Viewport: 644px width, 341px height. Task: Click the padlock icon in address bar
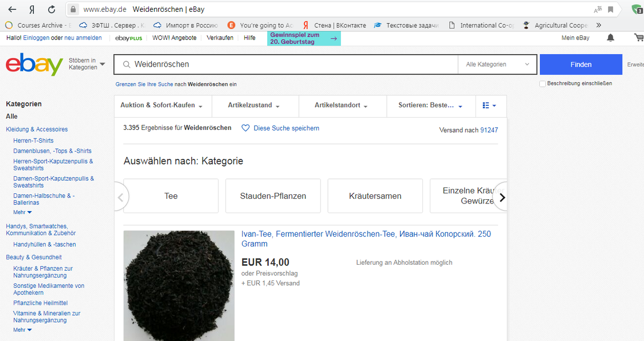click(x=74, y=9)
